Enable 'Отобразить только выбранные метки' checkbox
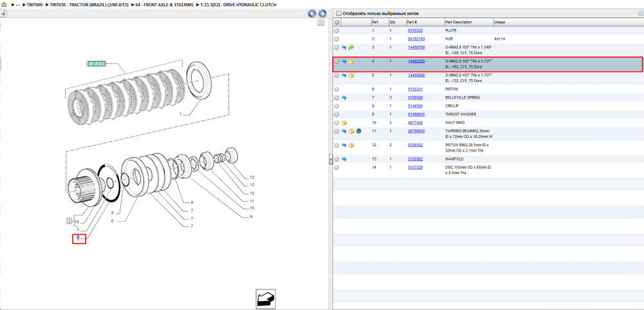Screen dimensions: 644x310 tap(339, 13)
